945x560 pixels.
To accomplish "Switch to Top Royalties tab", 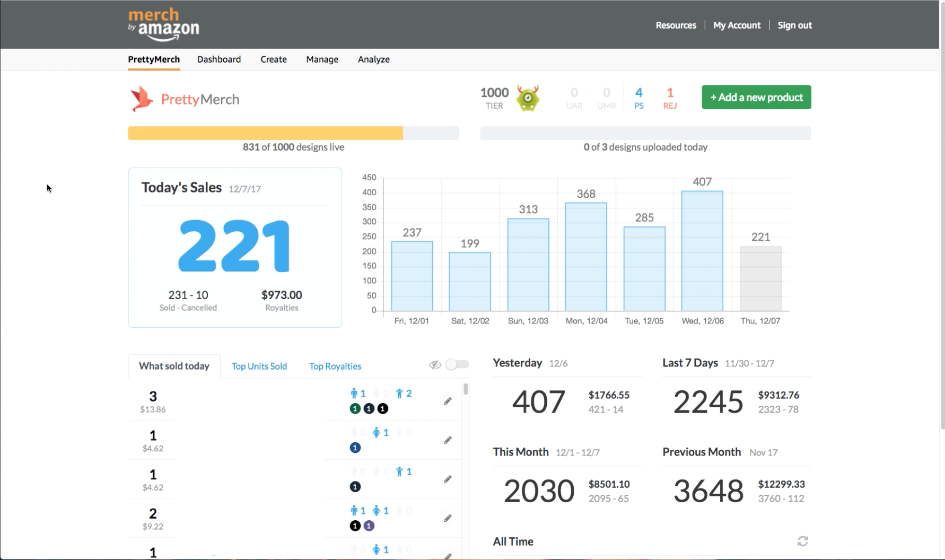I will click(x=335, y=366).
